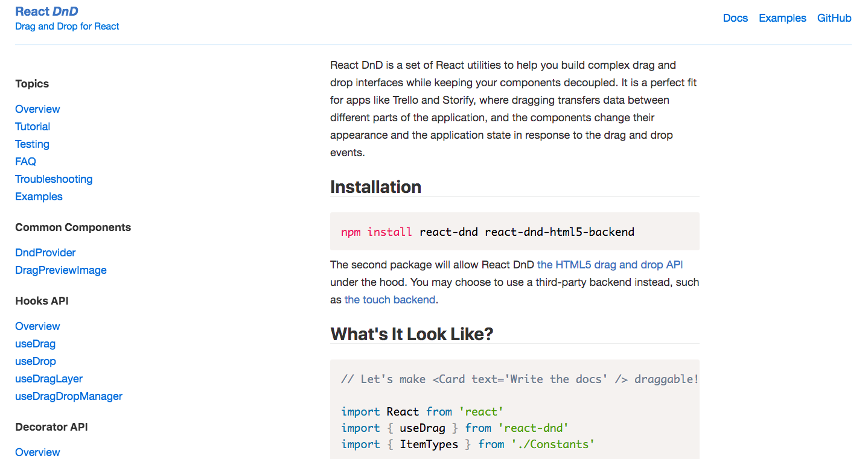Viewport: 868px width, 459px height.
Task: Go to the Troubleshooting page
Action: (54, 179)
